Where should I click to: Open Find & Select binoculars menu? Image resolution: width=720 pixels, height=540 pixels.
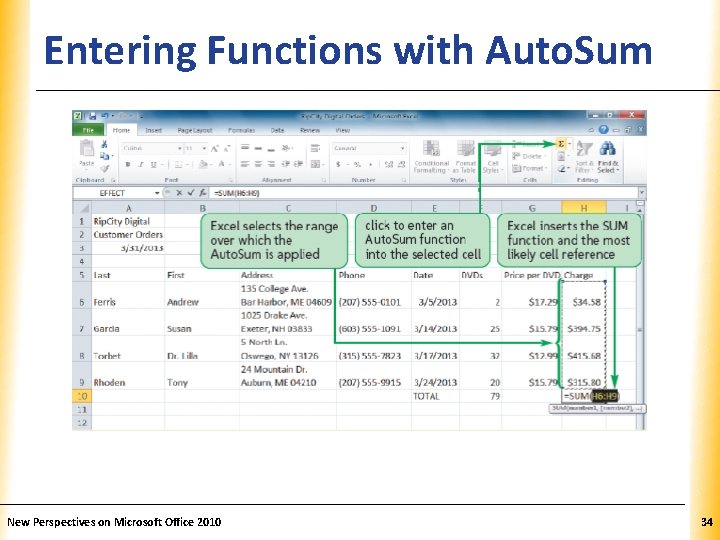[608, 157]
